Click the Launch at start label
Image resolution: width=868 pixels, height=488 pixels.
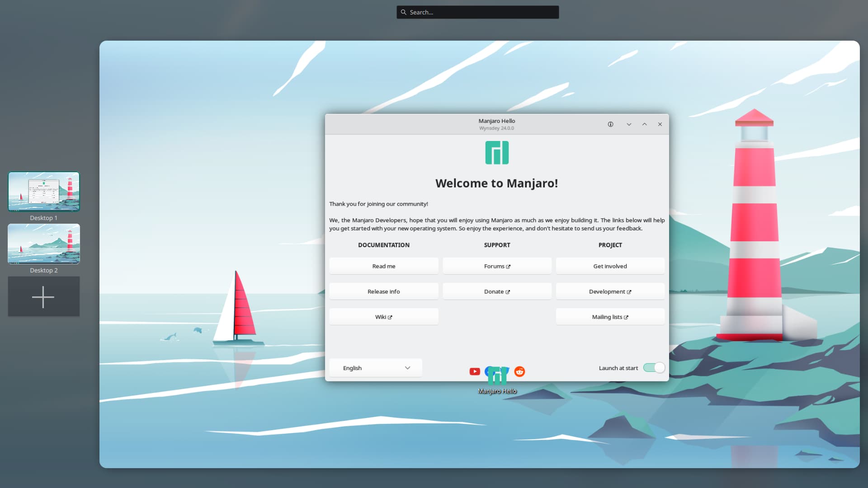point(618,368)
